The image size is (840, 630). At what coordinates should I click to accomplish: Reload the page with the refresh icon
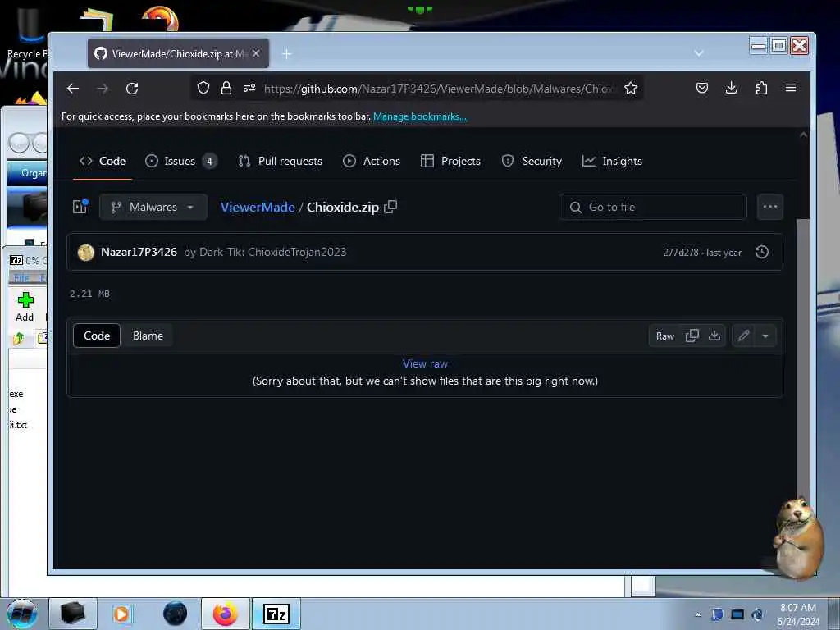click(x=132, y=89)
